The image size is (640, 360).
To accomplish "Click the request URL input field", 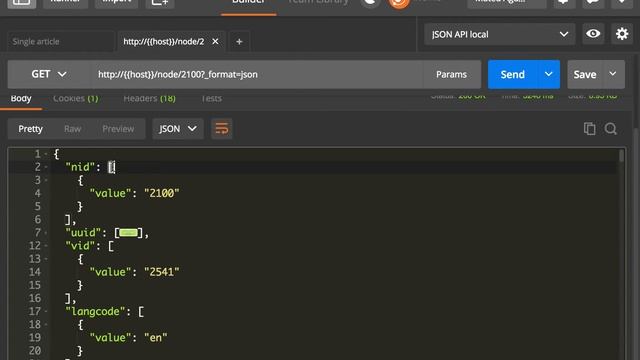I will [256, 74].
